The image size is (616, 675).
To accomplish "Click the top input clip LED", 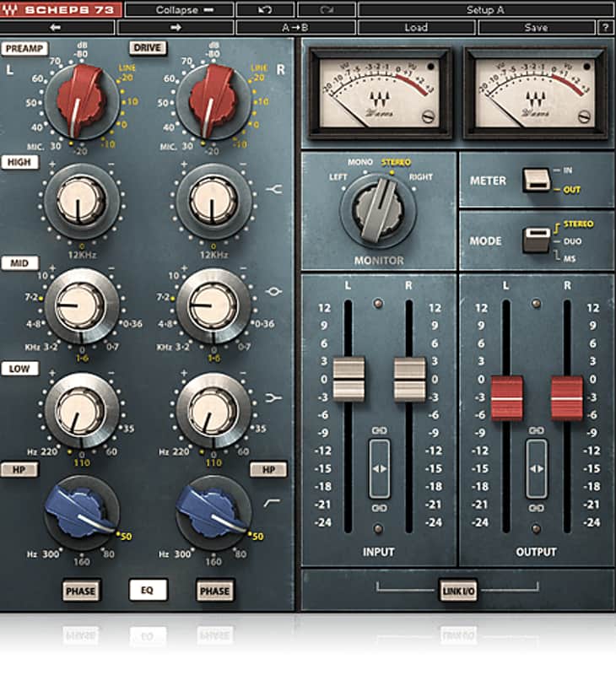I will 378,304.
